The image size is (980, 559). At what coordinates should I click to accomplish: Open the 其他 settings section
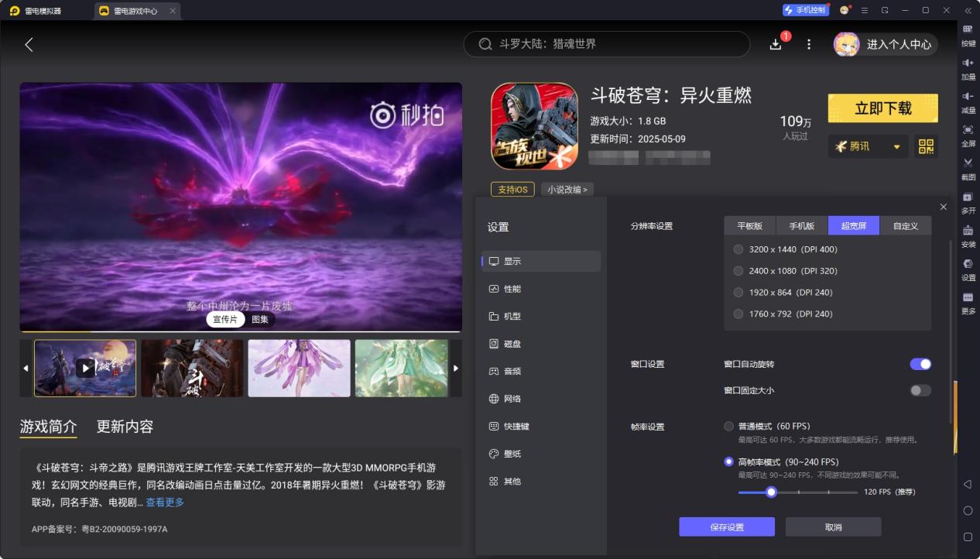pos(541,481)
